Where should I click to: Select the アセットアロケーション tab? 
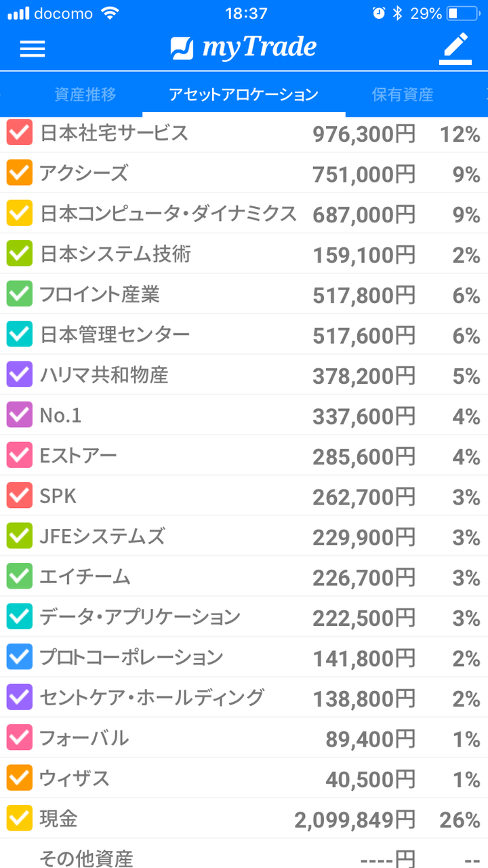[243, 94]
